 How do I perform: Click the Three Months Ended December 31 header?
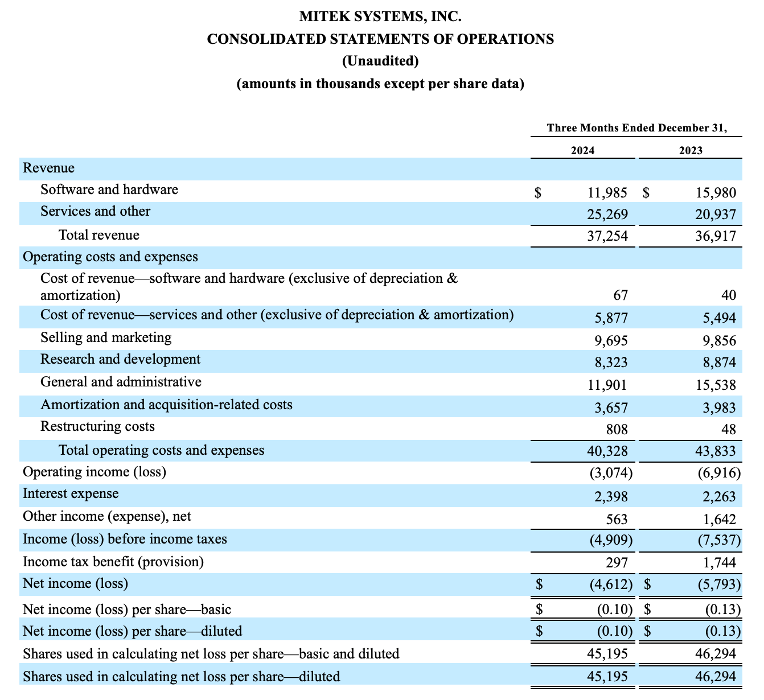click(636, 128)
